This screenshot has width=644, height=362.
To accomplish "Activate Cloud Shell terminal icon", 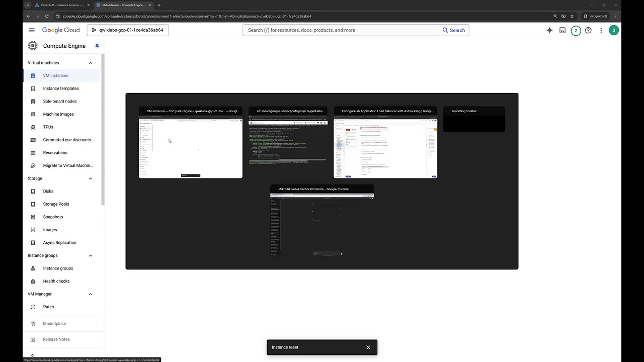I will pos(562,30).
